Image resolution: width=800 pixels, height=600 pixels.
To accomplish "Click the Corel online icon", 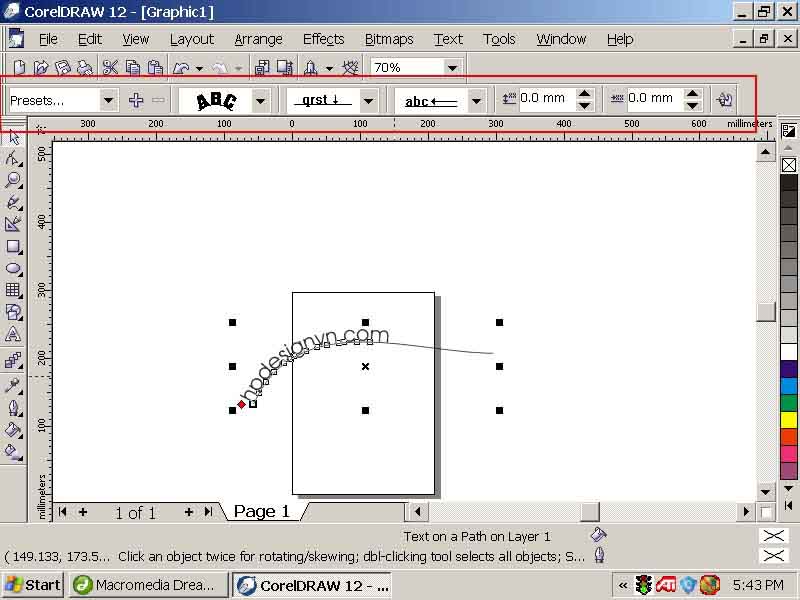I will [350, 67].
